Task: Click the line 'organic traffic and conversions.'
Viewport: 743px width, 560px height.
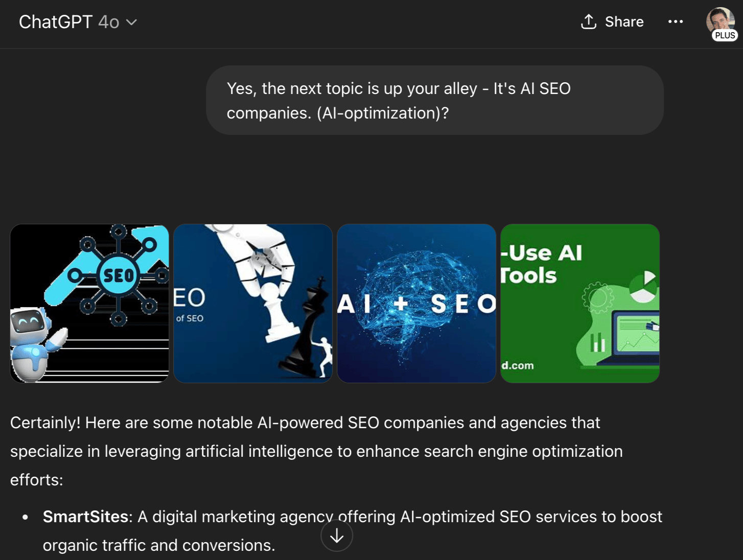Action: tap(159, 545)
